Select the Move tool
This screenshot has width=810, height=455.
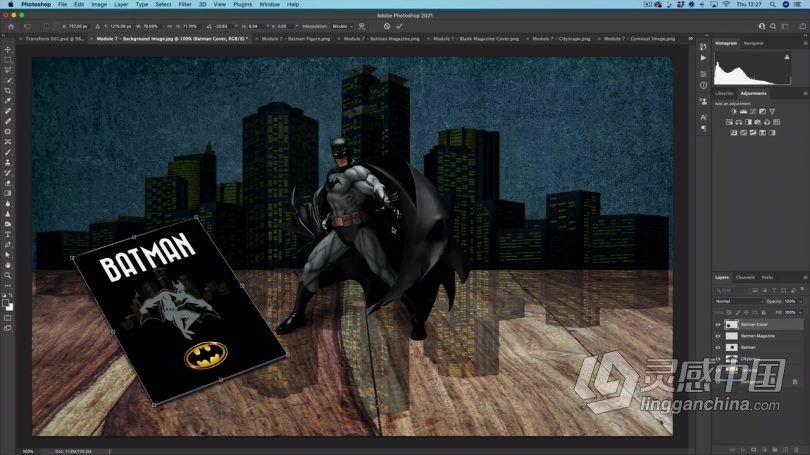8,50
